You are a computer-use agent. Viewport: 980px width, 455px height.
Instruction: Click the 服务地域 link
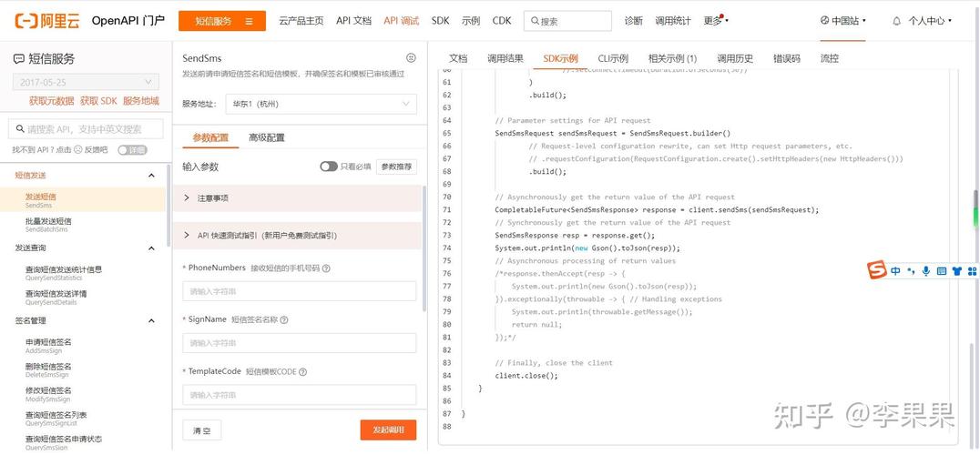click(140, 101)
